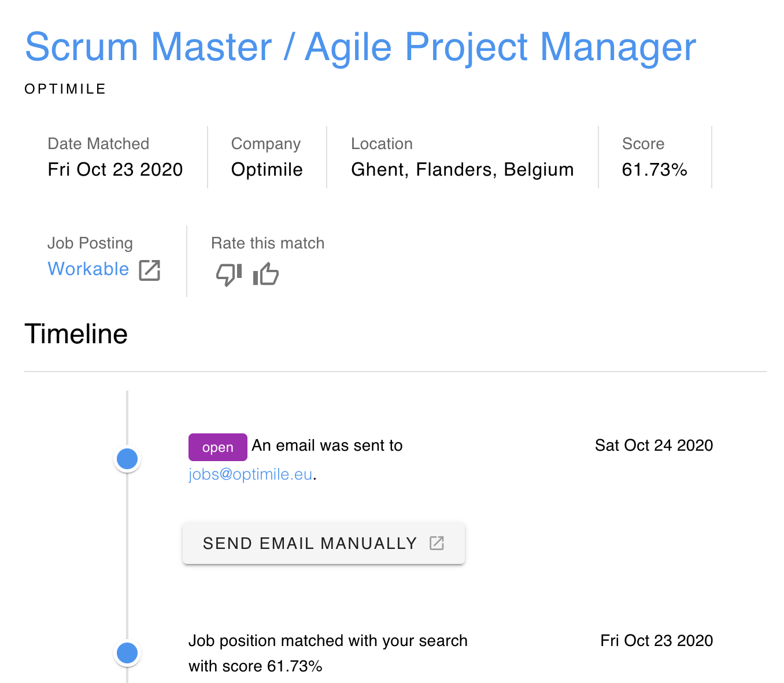Click the Timeline heading
The image size is (784, 683).
76,334
